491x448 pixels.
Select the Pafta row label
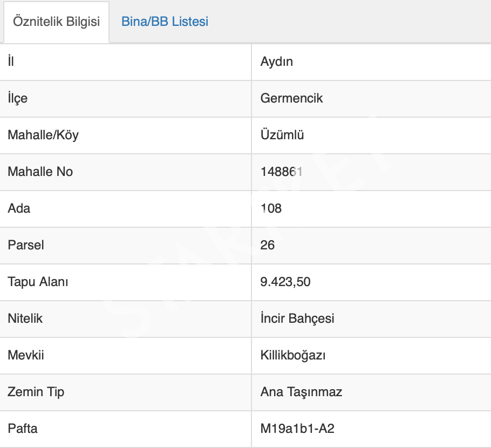[x=23, y=429]
